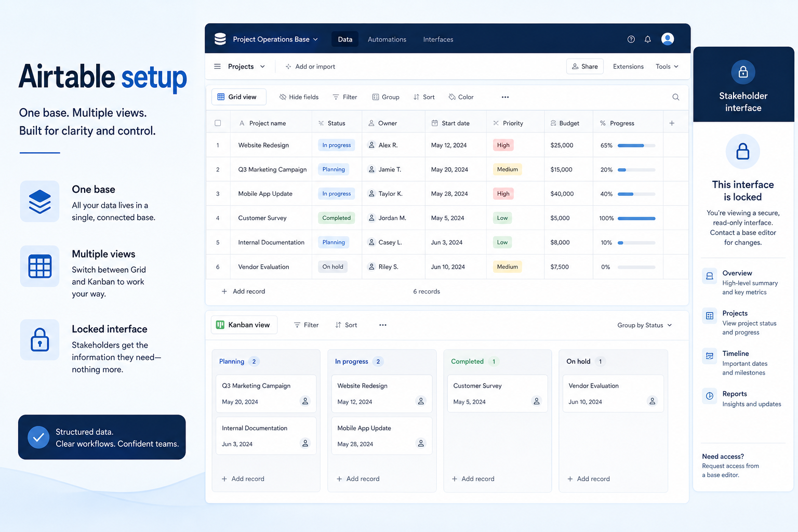Image resolution: width=798 pixels, height=532 pixels.
Task: Click the Completed status tag in grid
Action: (336, 218)
